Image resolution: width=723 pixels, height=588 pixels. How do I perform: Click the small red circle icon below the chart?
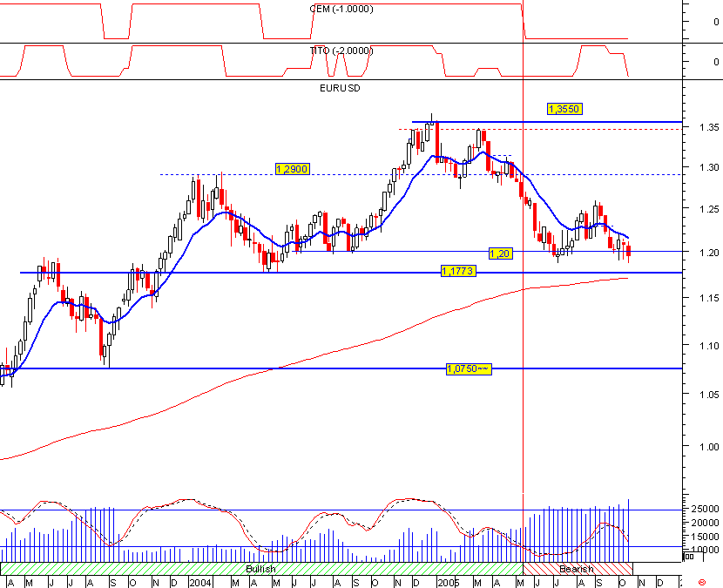(702, 583)
